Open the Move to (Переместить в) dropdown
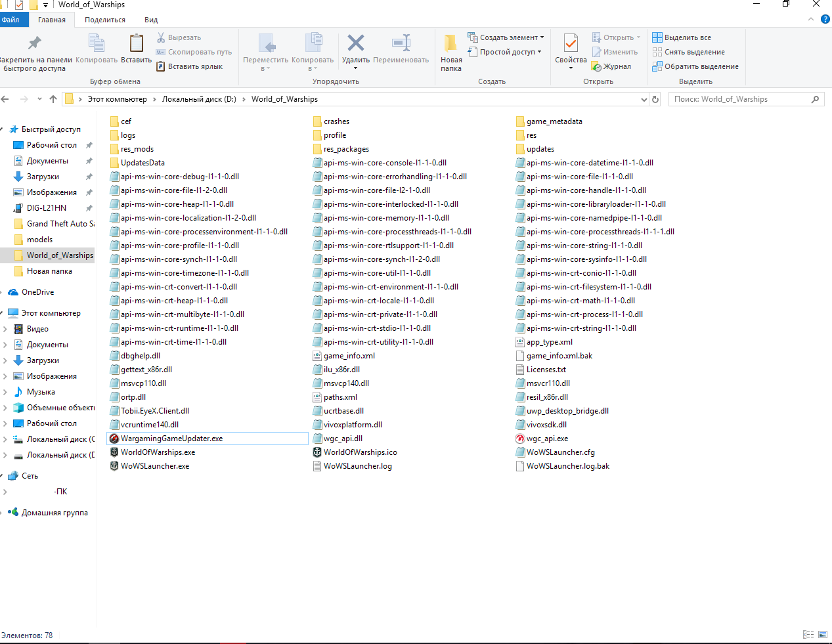 (265, 53)
